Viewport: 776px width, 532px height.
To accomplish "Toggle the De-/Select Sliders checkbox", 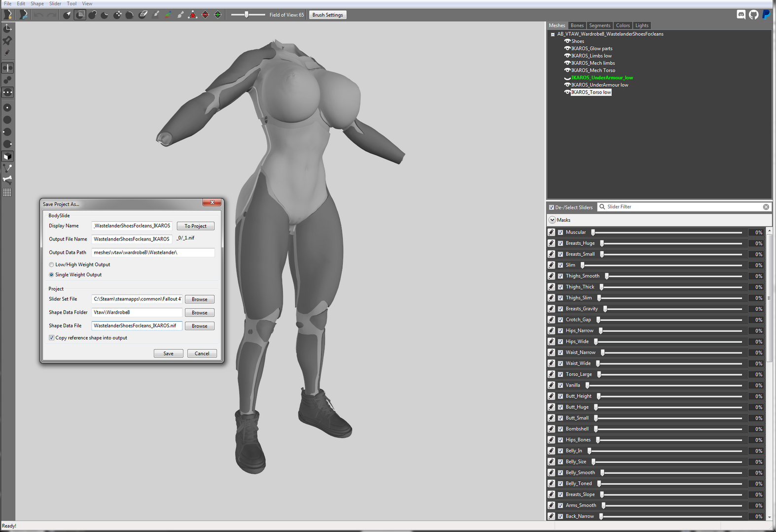I will tap(552, 207).
